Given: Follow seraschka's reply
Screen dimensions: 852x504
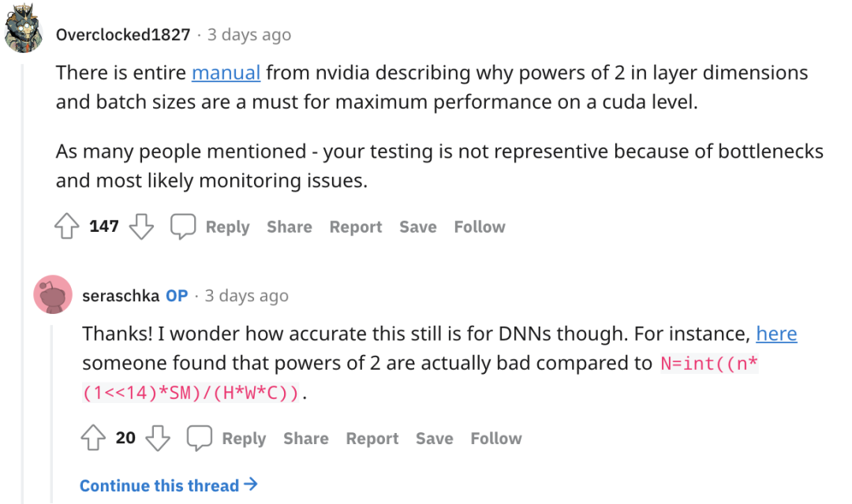Looking at the screenshot, I should click(495, 439).
